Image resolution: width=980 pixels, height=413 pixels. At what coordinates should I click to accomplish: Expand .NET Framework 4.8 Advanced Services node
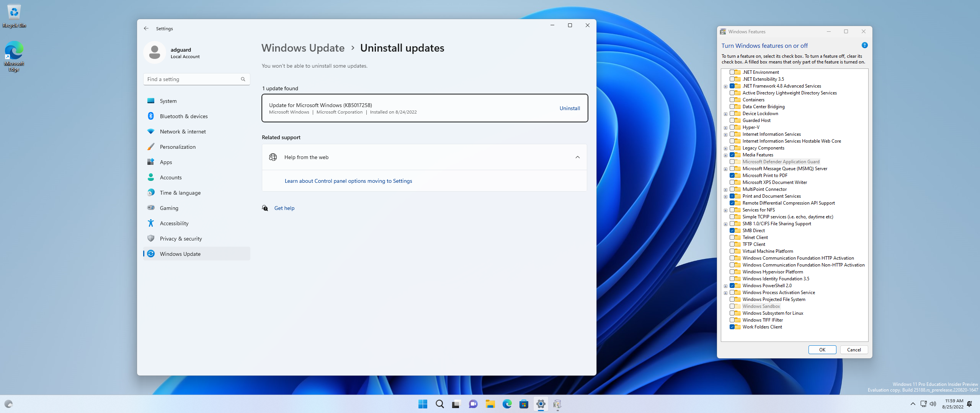point(725,86)
